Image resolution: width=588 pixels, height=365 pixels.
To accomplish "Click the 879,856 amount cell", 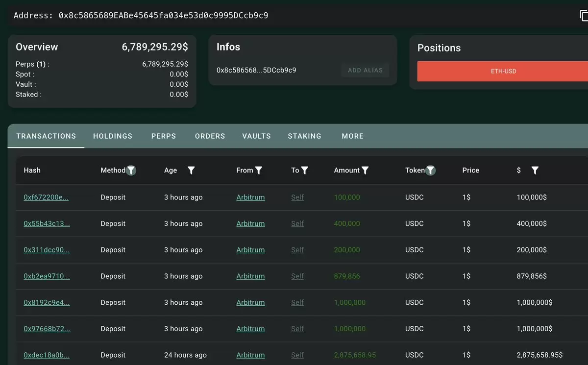I will click(x=347, y=276).
